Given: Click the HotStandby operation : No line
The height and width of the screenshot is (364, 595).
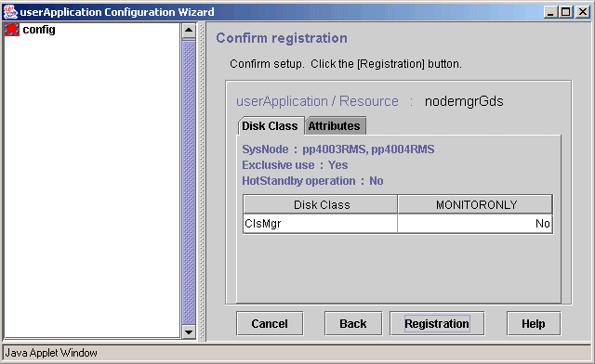Looking at the screenshot, I should coord(312,181).
